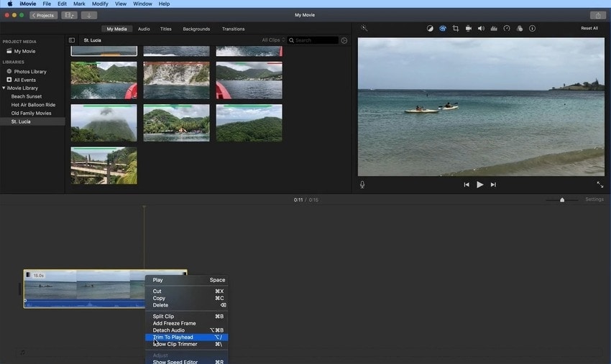Collapse the iMovie Library tree
The width and height of the screenshot is (611, 364).
tap(4, 88)
